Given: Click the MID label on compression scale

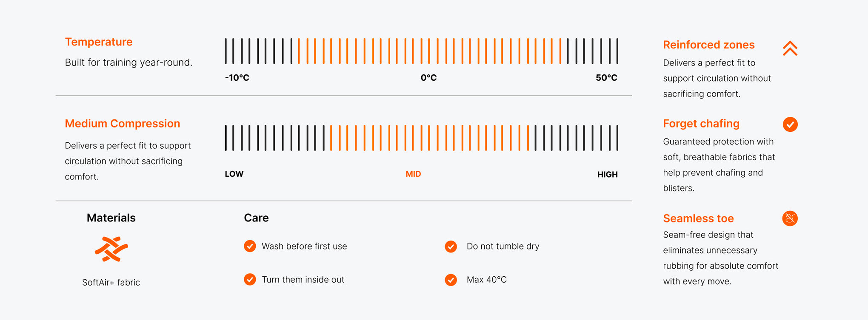Looking at the screenshot, I should point(413,174).
